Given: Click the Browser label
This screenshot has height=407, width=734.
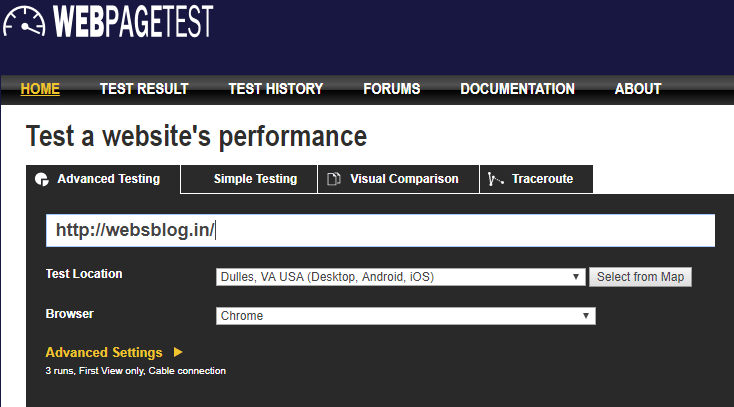Looking at the screenshot, I should [70, 314].
